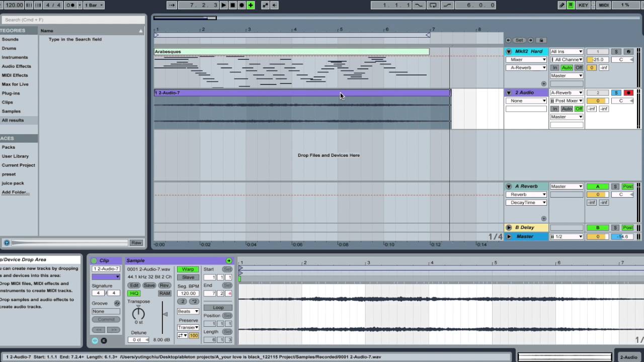Click Add Folder... in Places
The width and height of the screenshot is (644, 362).
[x=16, y=193]
